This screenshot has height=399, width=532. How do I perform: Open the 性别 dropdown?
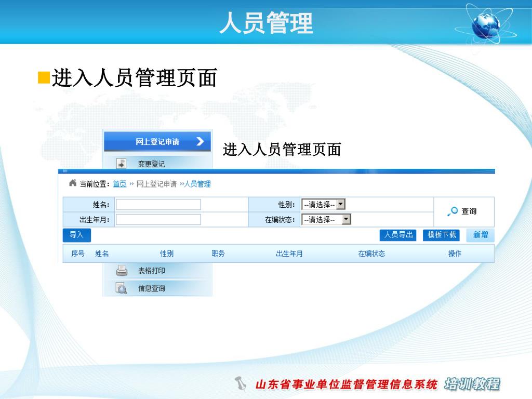click(323, 204)
